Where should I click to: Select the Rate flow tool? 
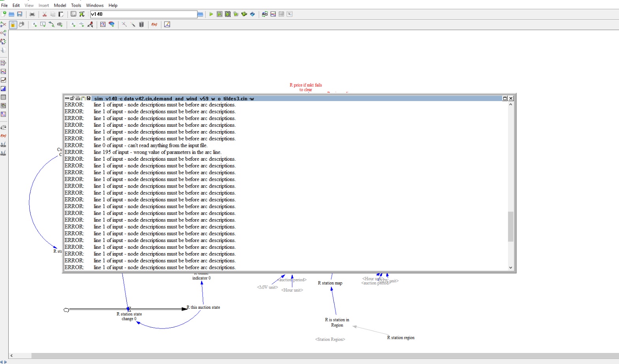[60, 24]
